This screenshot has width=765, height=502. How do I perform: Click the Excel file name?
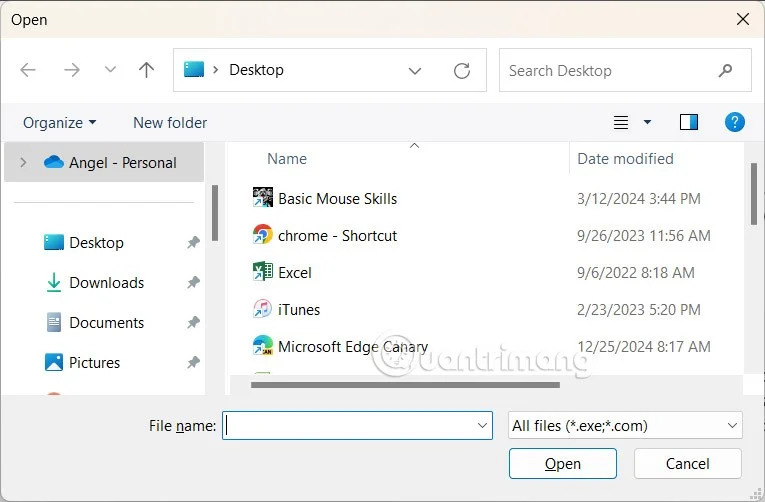click(x=295, y=273)
